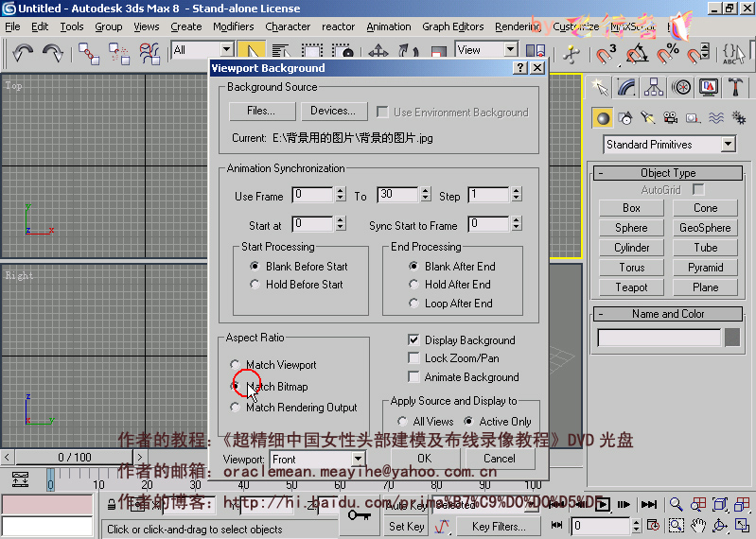
Task: Collapse the Name and Color rollout
Action: pyautogui.click(x=668, y=314)
